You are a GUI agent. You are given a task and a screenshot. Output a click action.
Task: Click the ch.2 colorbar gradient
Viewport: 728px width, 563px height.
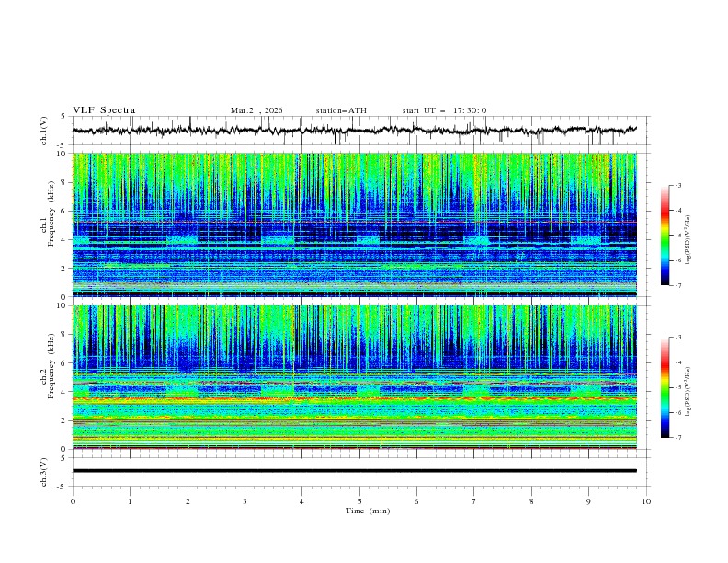(665, 387)
